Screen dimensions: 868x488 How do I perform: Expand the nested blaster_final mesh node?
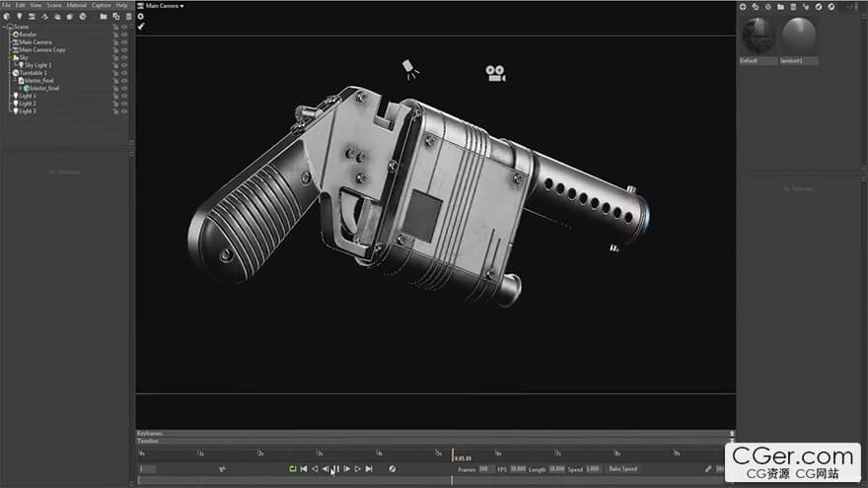[x=21, y=89]
